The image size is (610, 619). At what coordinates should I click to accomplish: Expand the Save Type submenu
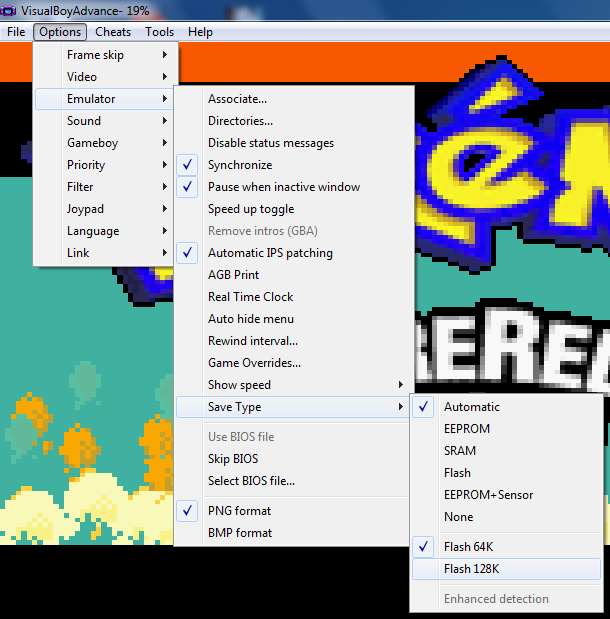pos(293,407)
